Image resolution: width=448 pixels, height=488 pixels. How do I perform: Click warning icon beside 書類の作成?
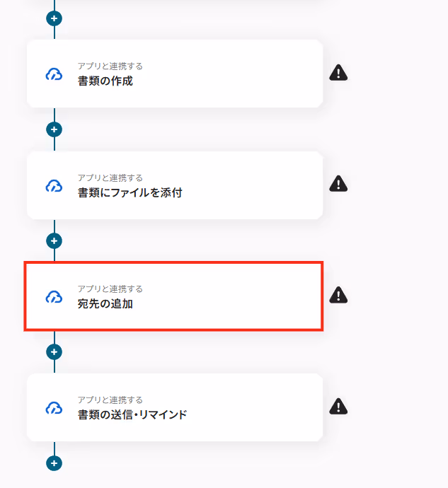point(338,73)
